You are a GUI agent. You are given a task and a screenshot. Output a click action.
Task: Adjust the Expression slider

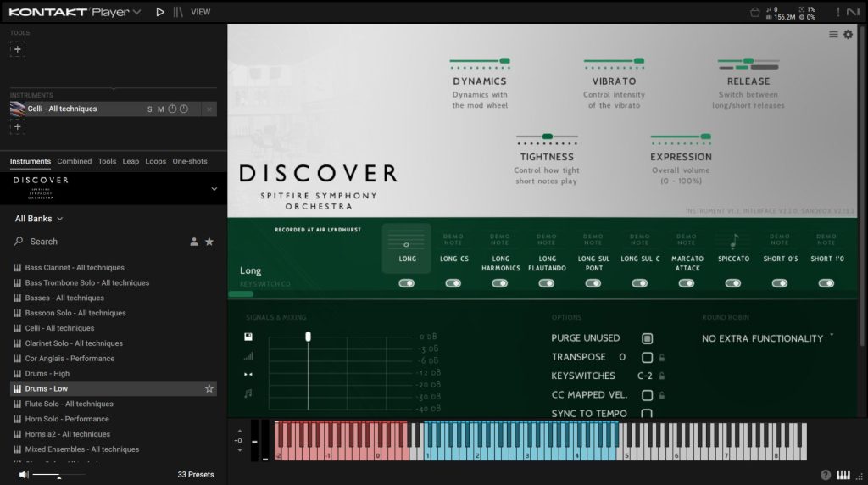[681, 137]
